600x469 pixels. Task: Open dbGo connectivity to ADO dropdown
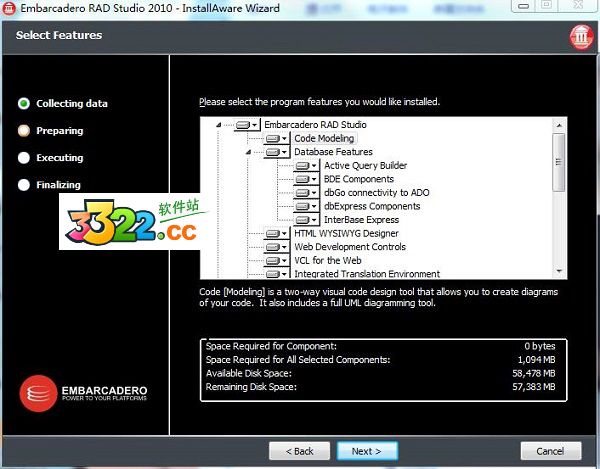[x=307, y=193]
